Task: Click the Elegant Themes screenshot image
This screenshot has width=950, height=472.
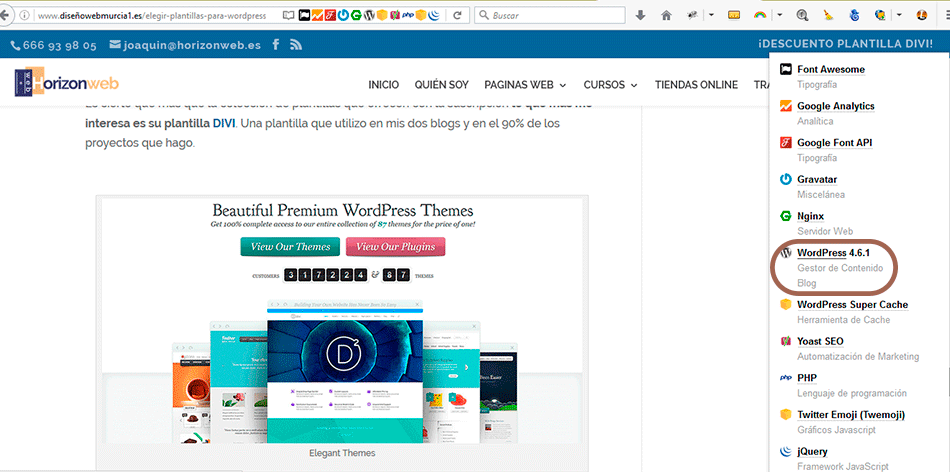Action: pyautogui.click(x=342, y=319)
